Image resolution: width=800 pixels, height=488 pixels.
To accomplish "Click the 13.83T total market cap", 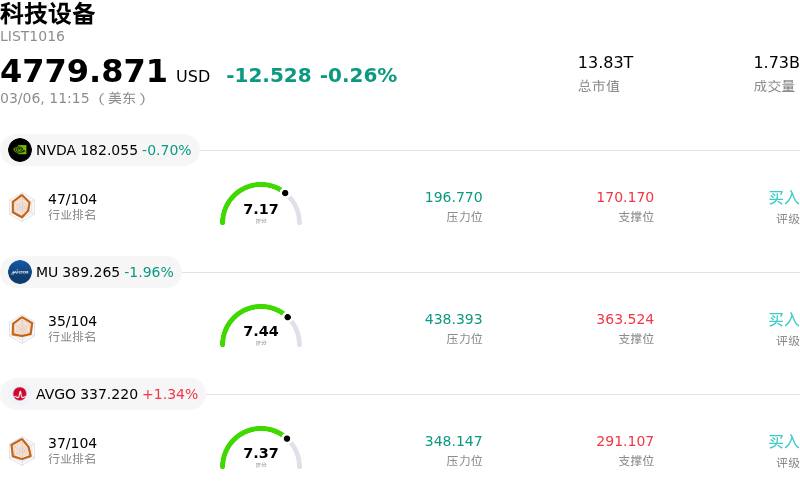I will coord(605,63).
